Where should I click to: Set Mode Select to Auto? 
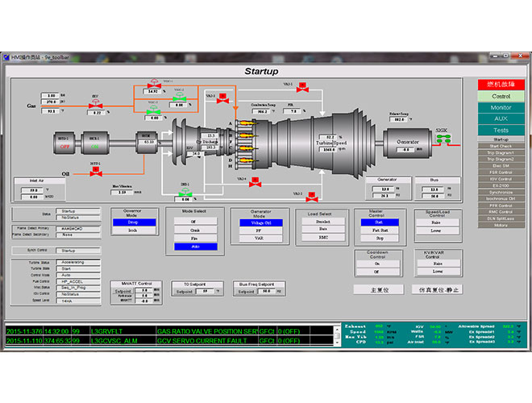tap(195, 247)
